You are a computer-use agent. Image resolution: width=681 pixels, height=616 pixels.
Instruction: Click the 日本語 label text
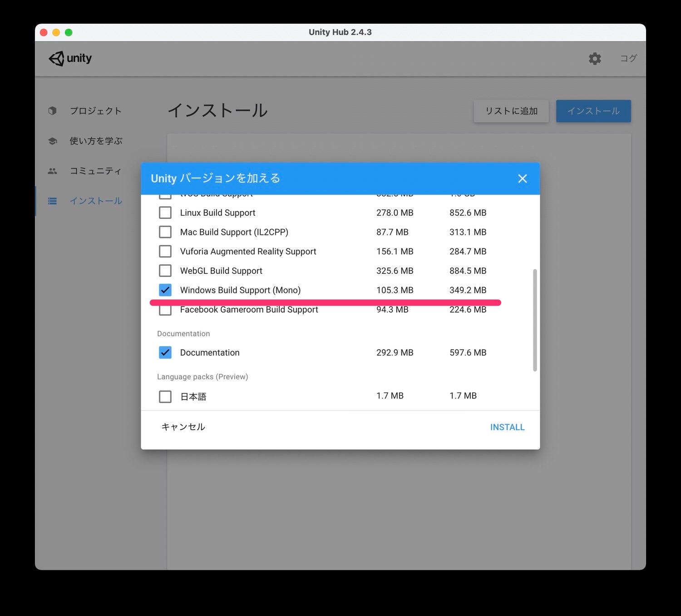coord(193,397)
